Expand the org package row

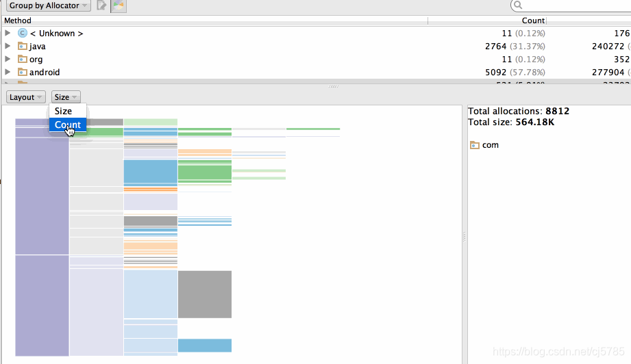pos(8,59)
